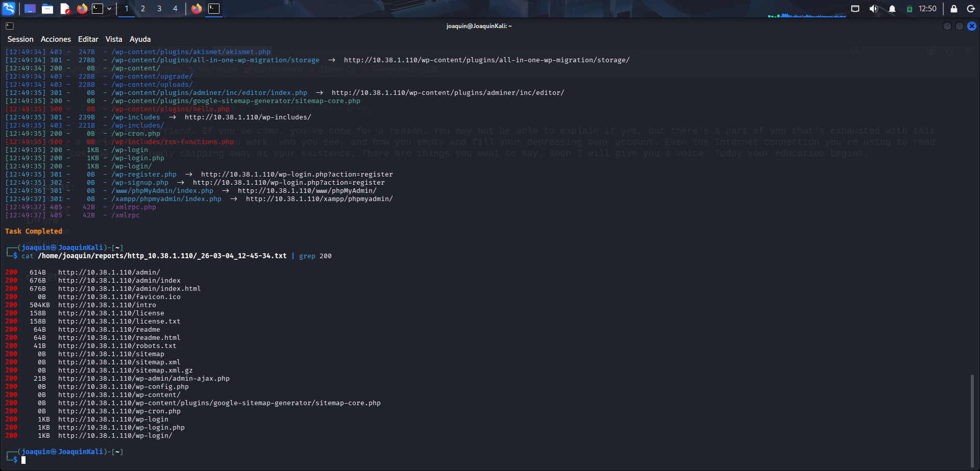Select the running Firefox taskbar entry
Viewport: 980px width, 471px height.
[x=197, y=8]
